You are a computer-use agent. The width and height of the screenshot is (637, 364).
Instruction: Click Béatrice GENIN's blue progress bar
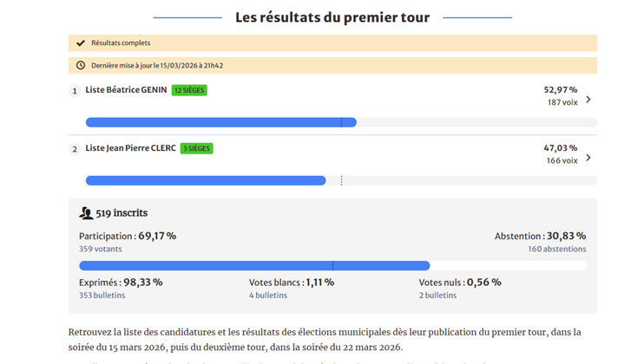(220, 122)
